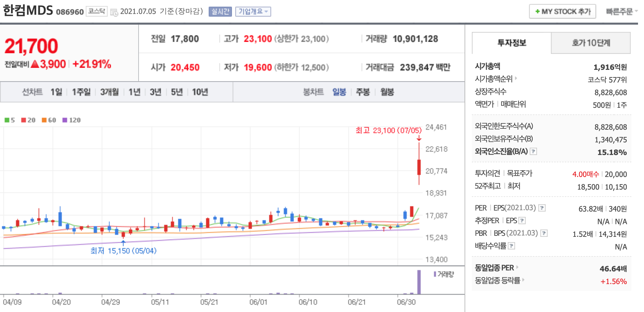
Task: Click the + MY STOCK 추가 button
Action: 562,11
